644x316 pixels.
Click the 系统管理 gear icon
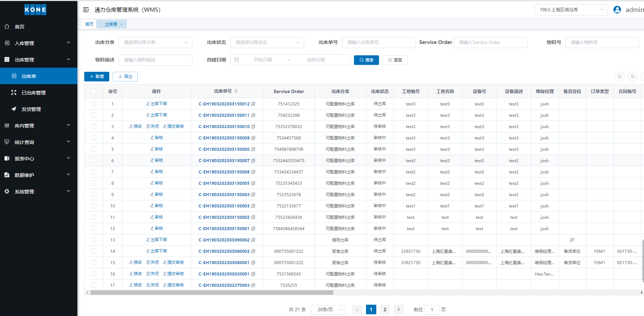[x=7, y=191]
